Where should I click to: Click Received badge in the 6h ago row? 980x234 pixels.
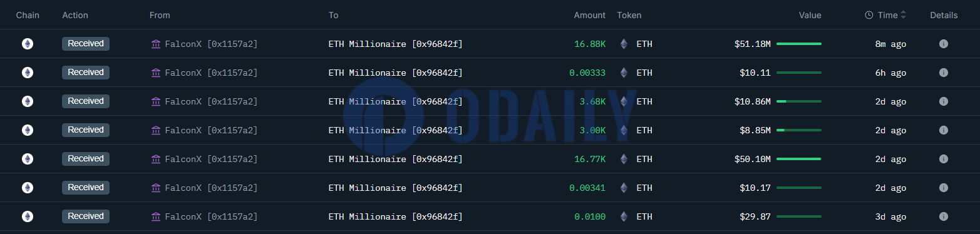(x=86, y=73)
